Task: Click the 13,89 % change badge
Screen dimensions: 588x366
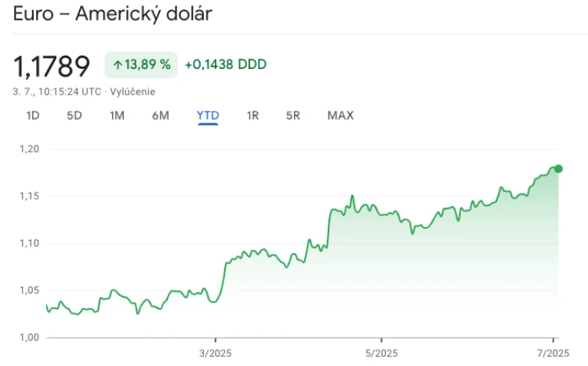Action: (x=141, y=65)
